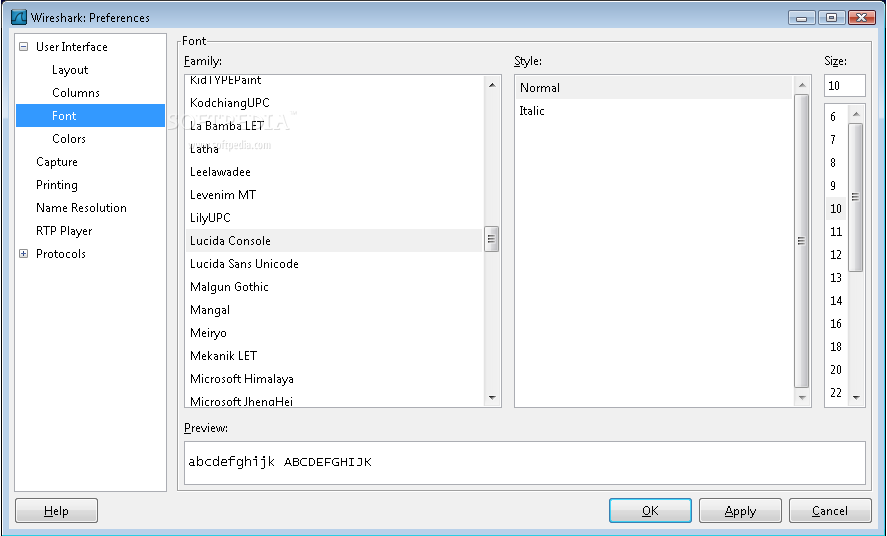Screen dimensions: 887x536
Task: Choose Lucida Console font family
Action: point(334,241)
